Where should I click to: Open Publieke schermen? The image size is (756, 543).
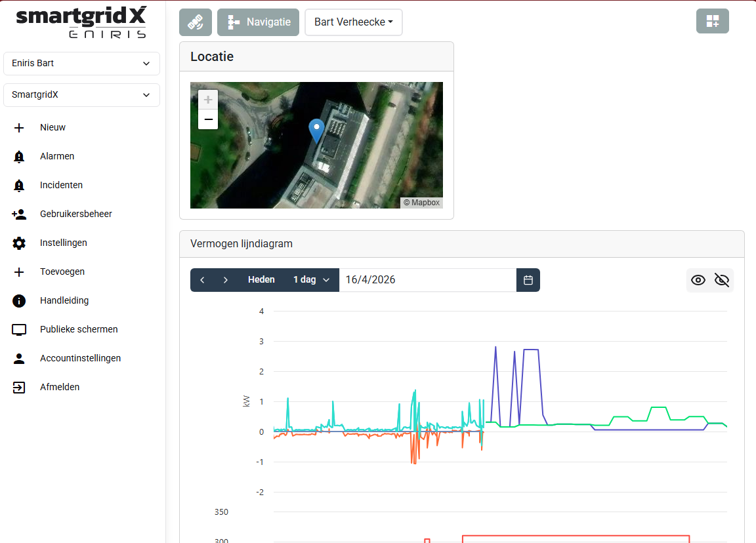pyautogui.click(x=79, y=330)
